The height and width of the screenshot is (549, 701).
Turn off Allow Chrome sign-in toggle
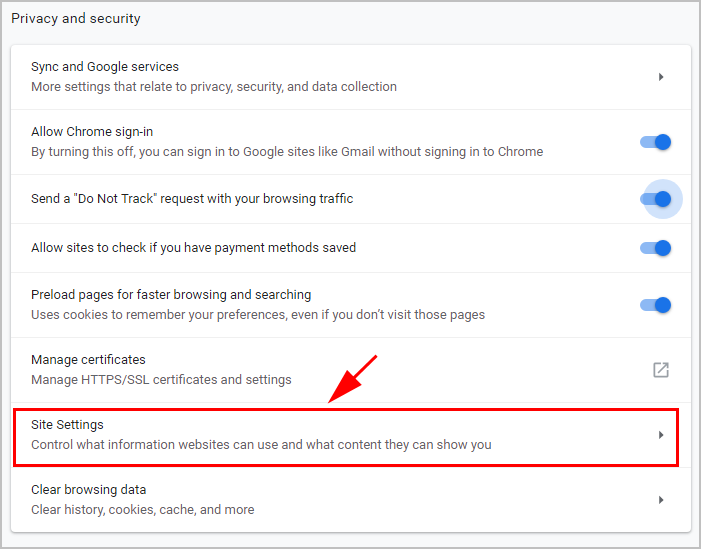click(x=656, y=142)
